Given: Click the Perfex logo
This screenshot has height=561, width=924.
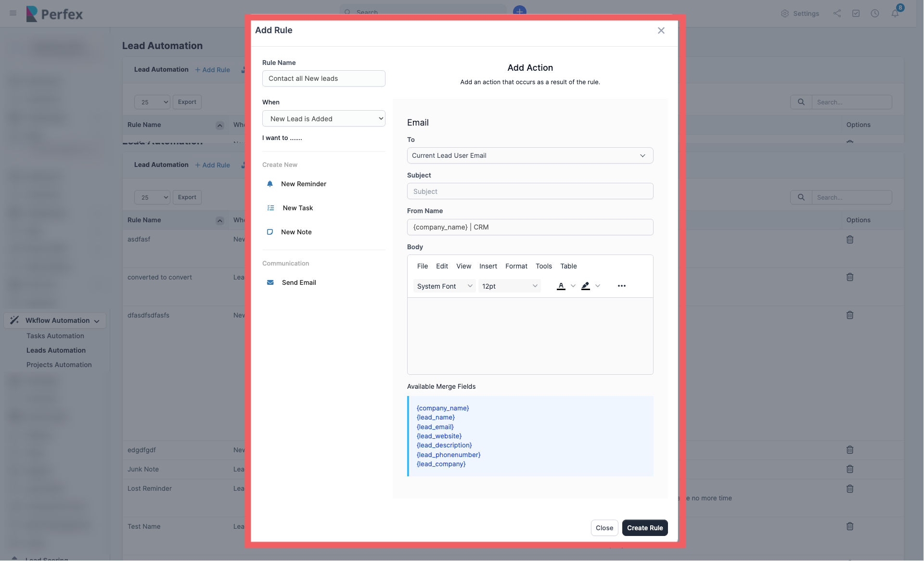Looking at the screenshot, I should pyautogui.click(x=54, y=14).
